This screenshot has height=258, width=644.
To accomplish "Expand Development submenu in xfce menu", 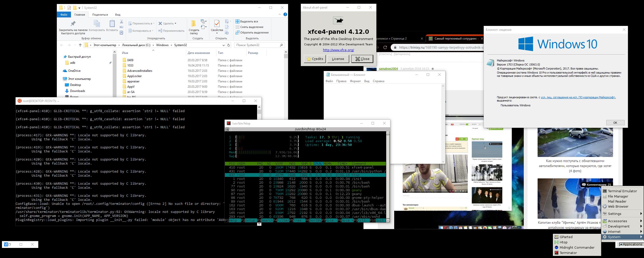I will point(622,226).
